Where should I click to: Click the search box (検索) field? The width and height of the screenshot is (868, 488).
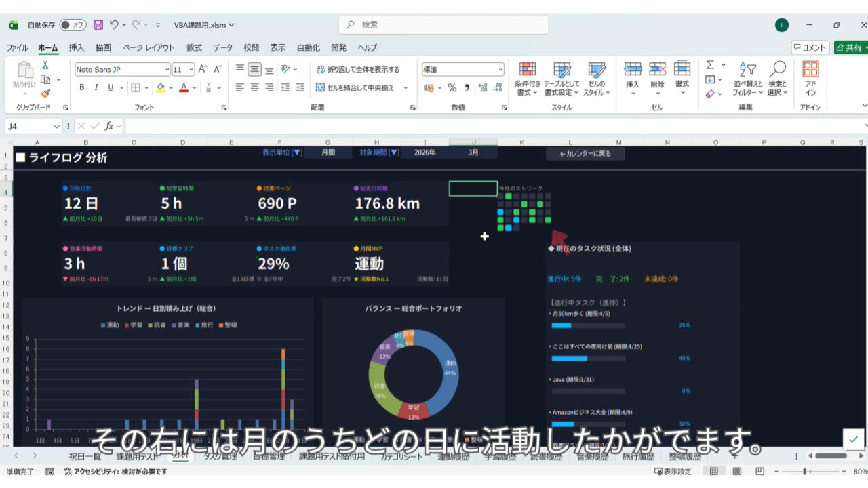coord(443,25)
